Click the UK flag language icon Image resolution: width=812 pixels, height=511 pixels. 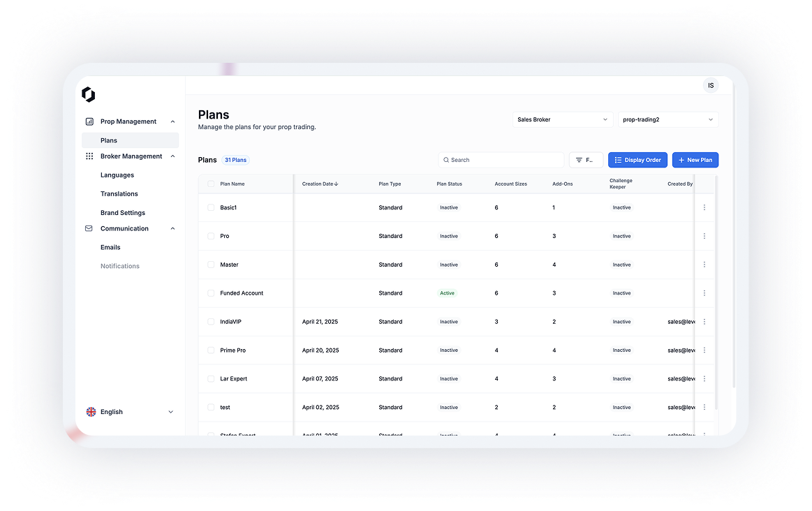91,412
